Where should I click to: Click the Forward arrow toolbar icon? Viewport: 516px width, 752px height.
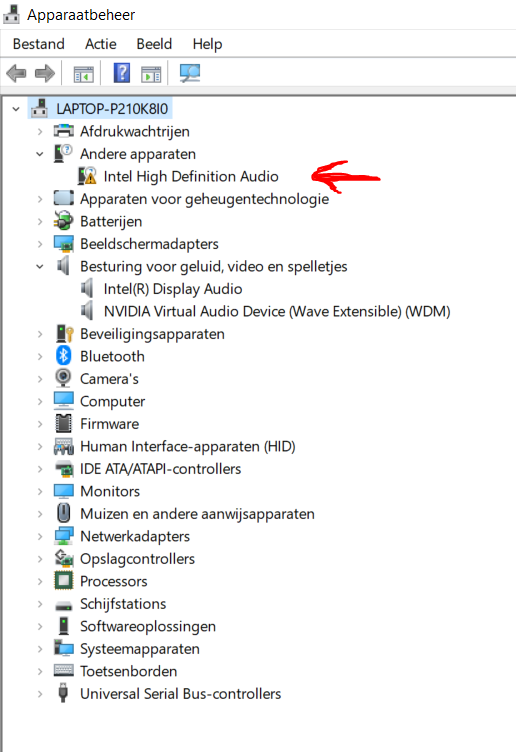pos(45,74)
